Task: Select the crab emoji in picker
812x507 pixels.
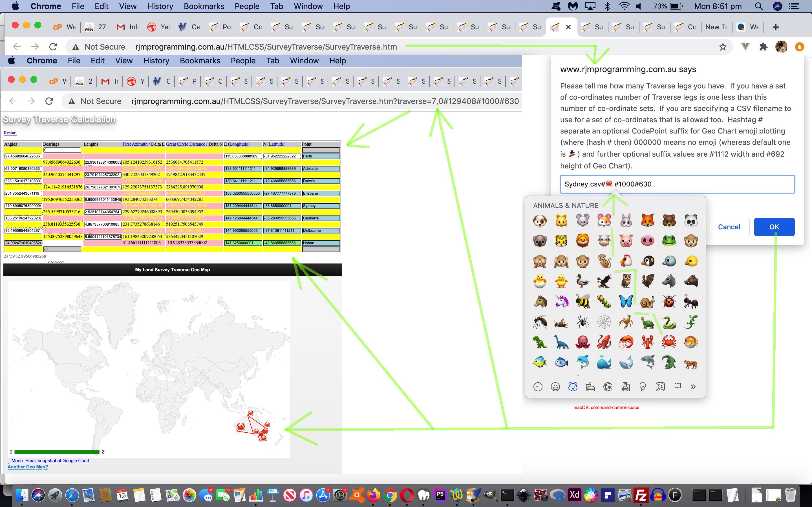Action: [669, 342]
